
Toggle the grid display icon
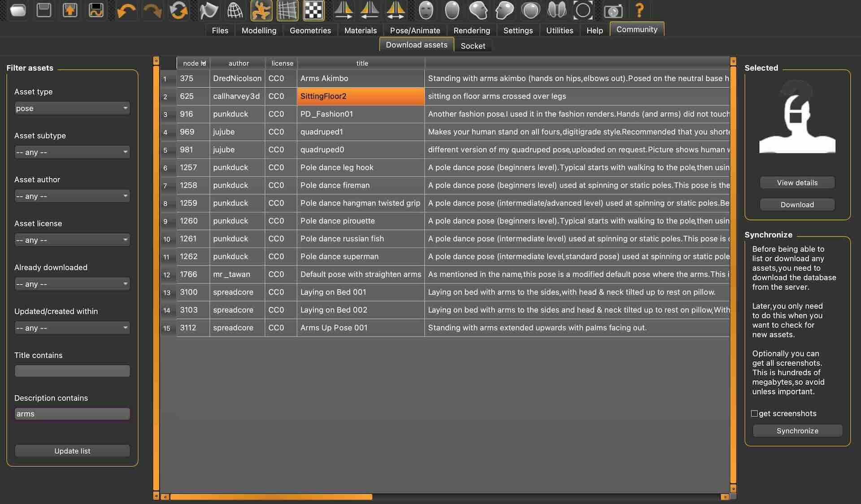coord(287,11)
